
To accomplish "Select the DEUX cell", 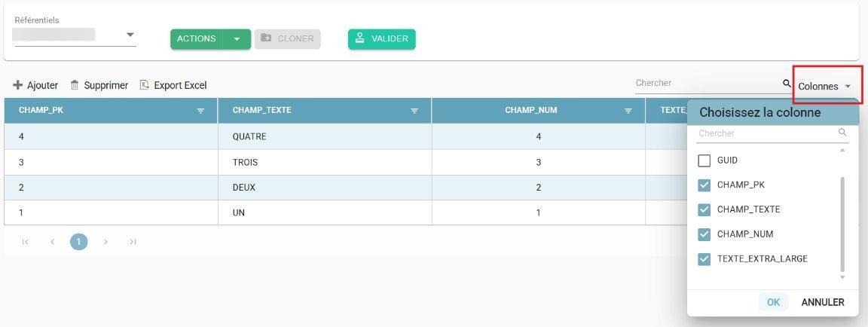I will pyautogui.click(x=325, y=188).
